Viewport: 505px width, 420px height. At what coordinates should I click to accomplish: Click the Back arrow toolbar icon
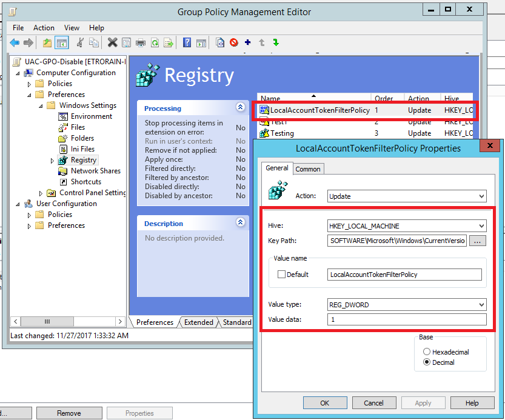(x=15, y=42)
